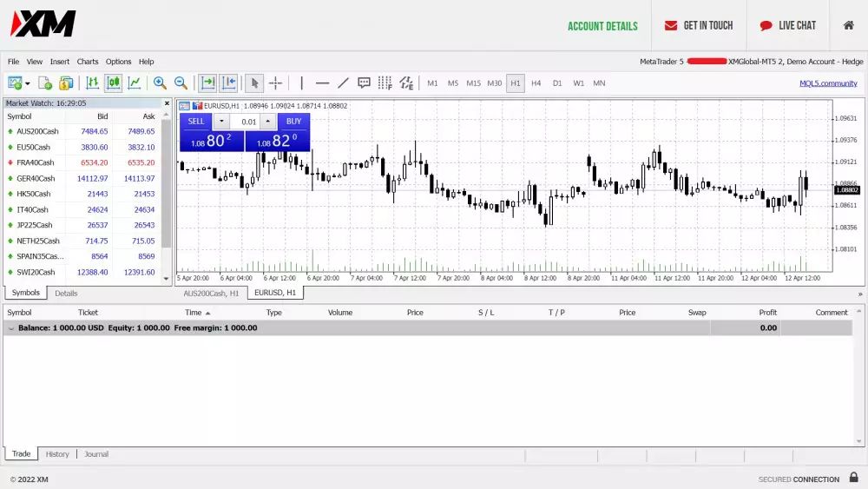Switch chart to candlestick mode
Viewport: 868px width, 489px height.
point(113,83)
